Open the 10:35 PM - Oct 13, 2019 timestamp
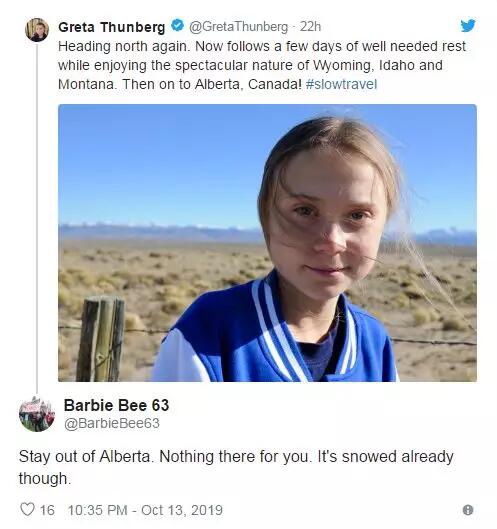Image resolution: width=497 pixels, height=529 pixels. [x=145, y=510]
